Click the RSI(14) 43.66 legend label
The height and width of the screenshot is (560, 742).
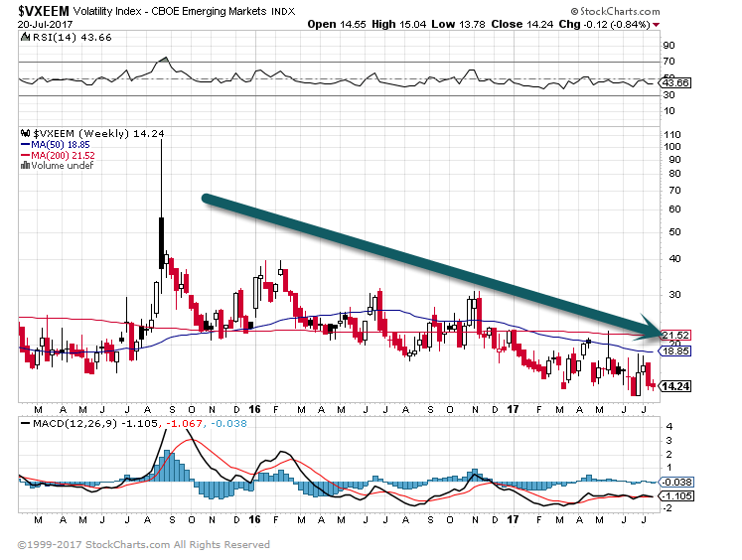[72, 38]
